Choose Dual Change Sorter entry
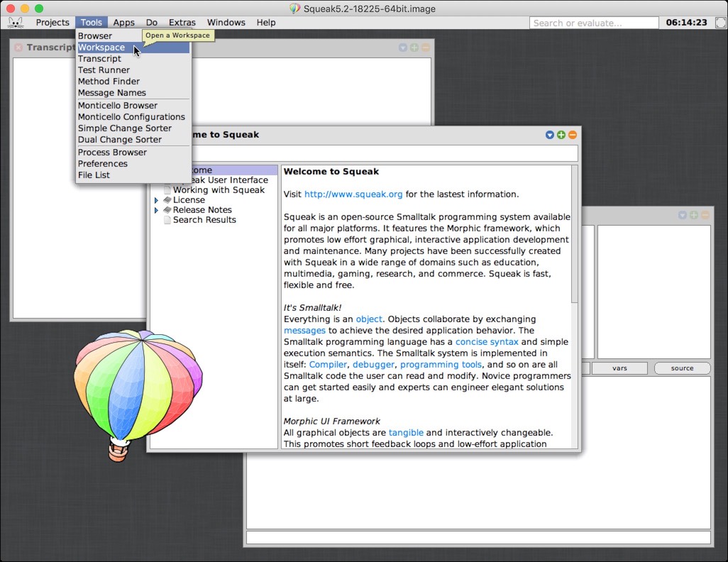Viewport: 728px width, 562px height. (x=133, y=140)
